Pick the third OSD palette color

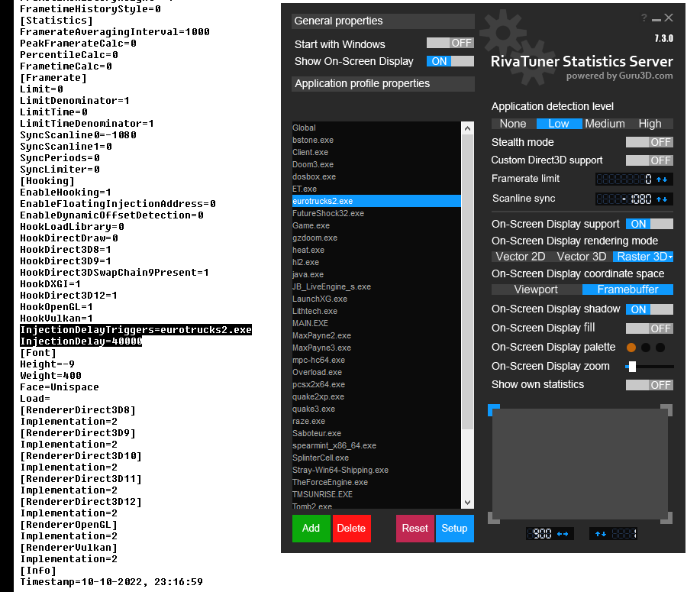click(660, 347)
